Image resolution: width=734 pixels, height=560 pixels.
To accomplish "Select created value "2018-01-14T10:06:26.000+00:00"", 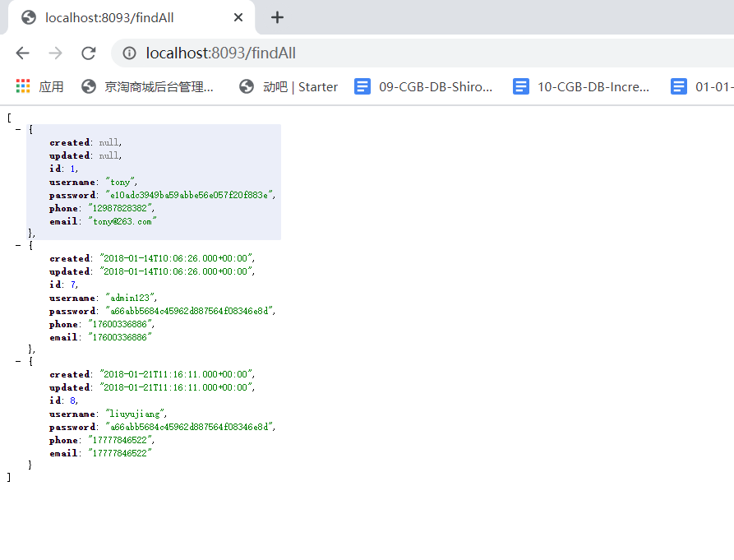I will pyautogui.click(x=176, y=258).
